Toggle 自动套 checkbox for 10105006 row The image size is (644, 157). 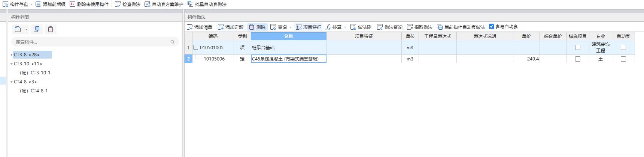(623, 59)
